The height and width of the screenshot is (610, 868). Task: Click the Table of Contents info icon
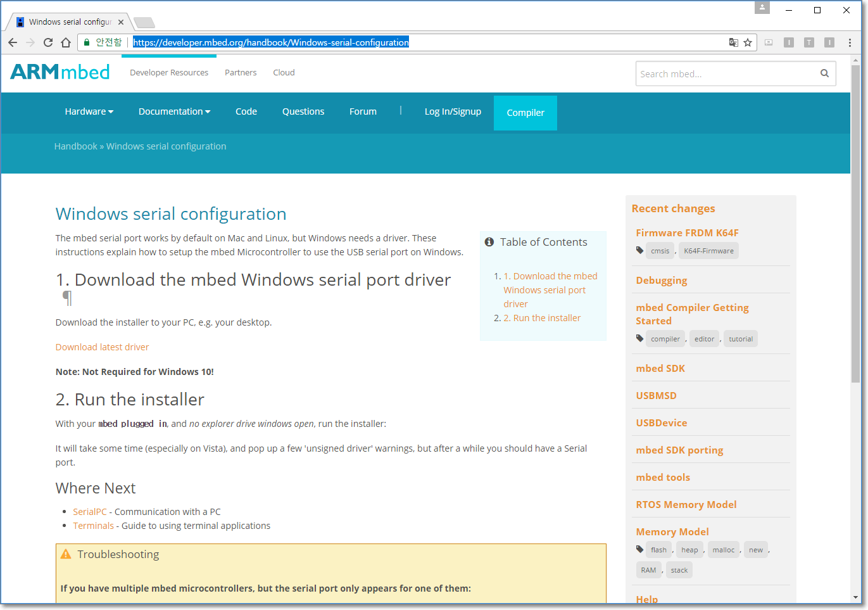pyautogui.click(x=489, y=242)
